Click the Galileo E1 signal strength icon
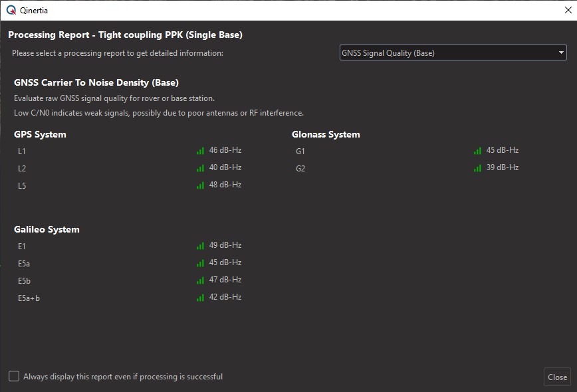This screenshot has width=577, height=392. click(x=200, y=246)
